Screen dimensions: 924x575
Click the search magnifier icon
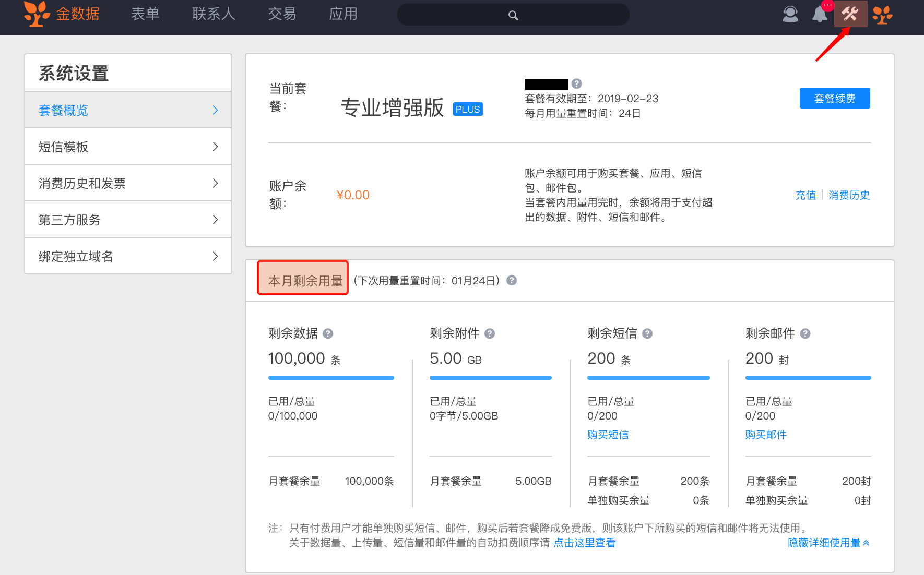pyautogui.click(x=513, y=15)
